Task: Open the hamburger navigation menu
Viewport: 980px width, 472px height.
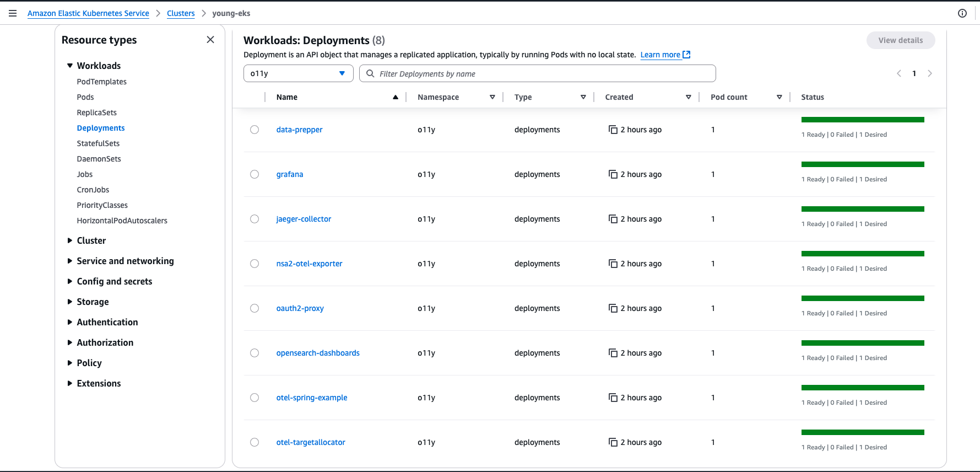Action: click(13, 13)
